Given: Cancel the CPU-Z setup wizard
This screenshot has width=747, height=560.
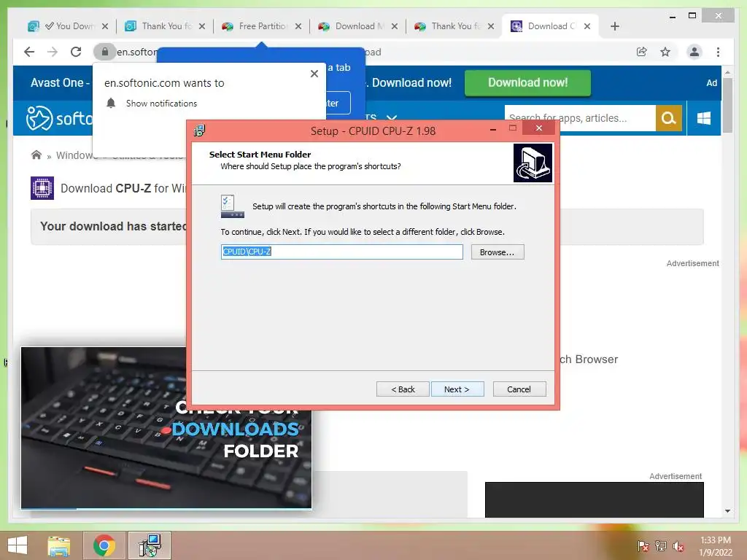Looking at the screenshot, I should coord(519,389).
